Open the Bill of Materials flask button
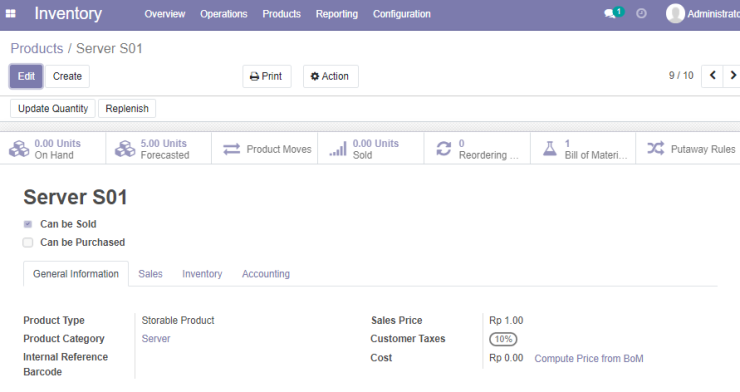 click(583, 149)
